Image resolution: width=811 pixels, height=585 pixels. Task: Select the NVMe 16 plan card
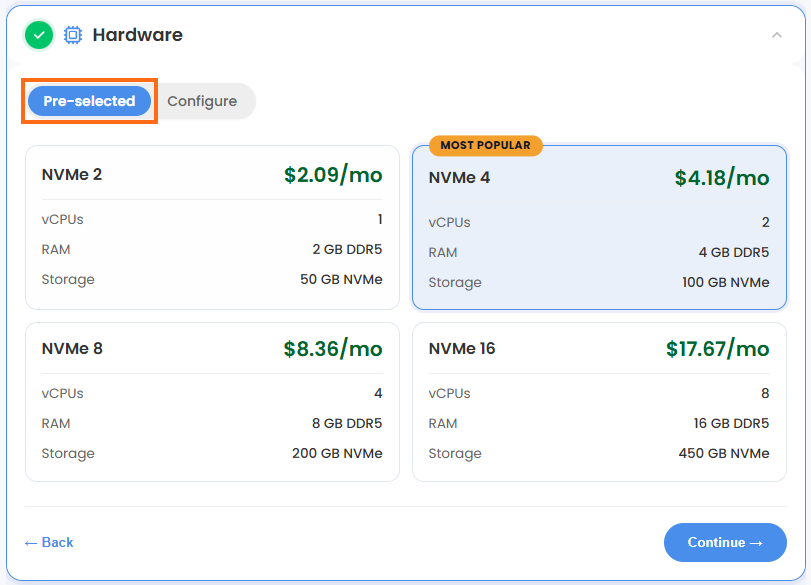(x=599, y=402)
